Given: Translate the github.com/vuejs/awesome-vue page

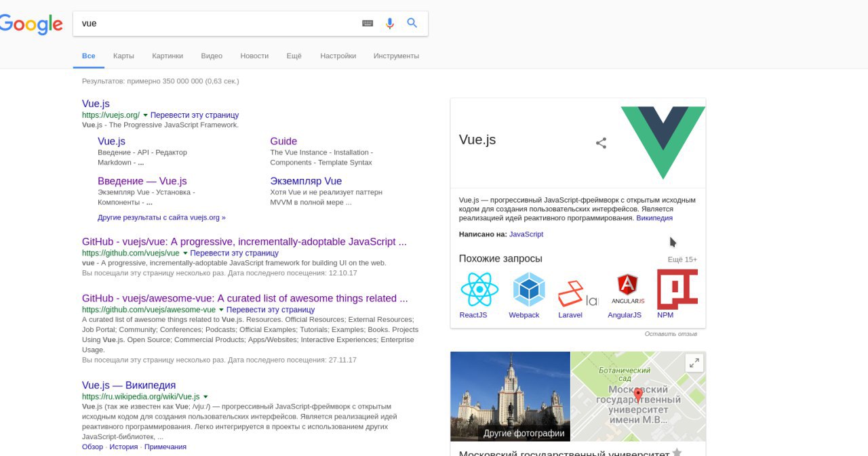Looking at the screenshot, I should 271,309.
